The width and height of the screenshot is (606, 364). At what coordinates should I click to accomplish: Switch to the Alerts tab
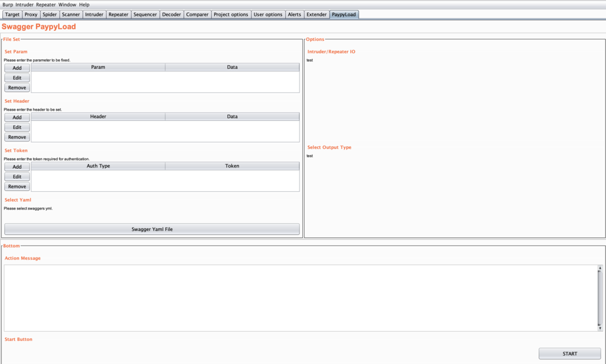tap(295, 14)
